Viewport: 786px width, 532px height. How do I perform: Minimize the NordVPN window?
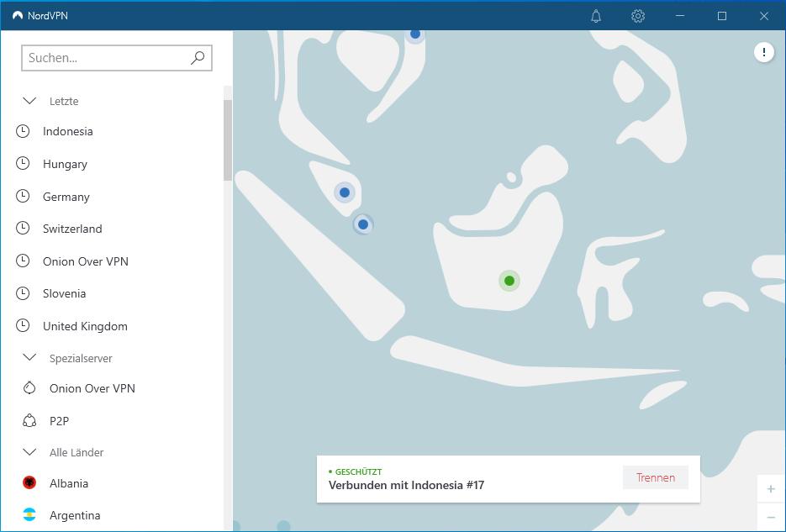point(680,16)
